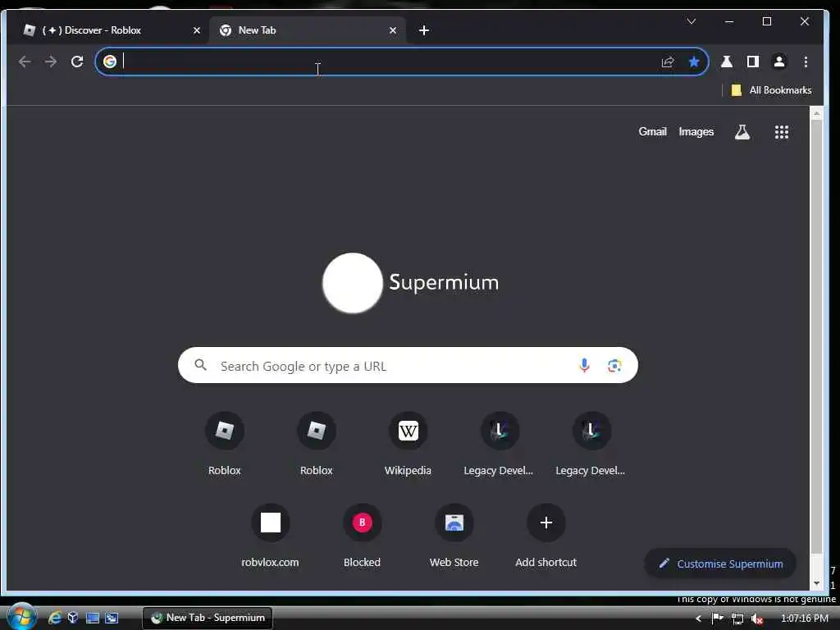The image size is (840, 630).
Task: Click the New Tab - Supermium taskbar button
Action: [x=208, y=619]
